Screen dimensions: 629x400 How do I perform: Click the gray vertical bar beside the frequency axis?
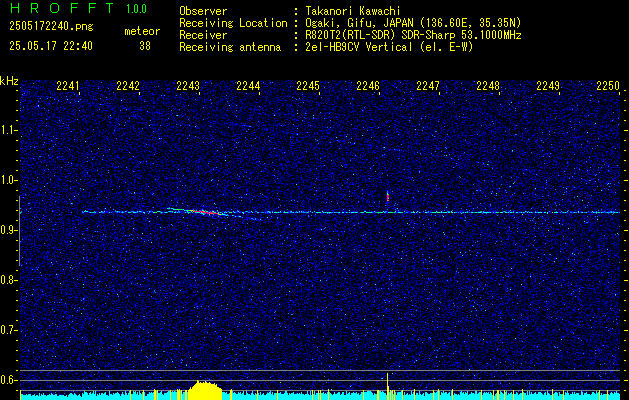click(19, 231)
